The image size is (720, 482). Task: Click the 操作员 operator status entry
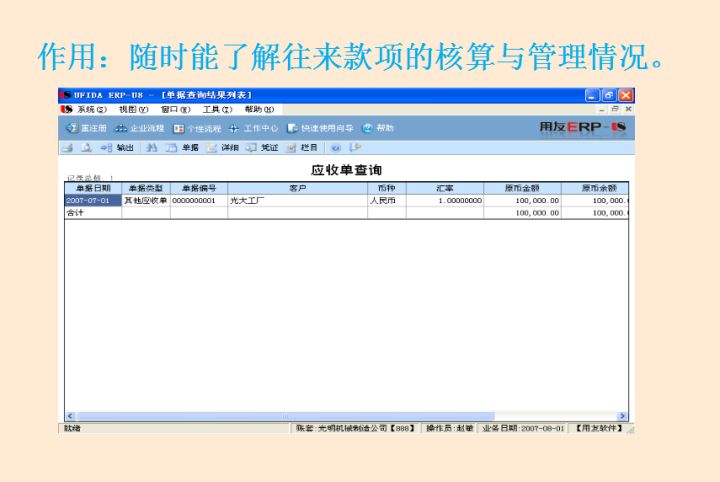pyautogui.click(x=449, y=428)
